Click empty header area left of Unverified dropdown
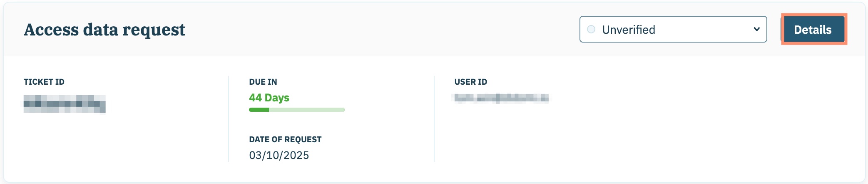 point(375,30)
